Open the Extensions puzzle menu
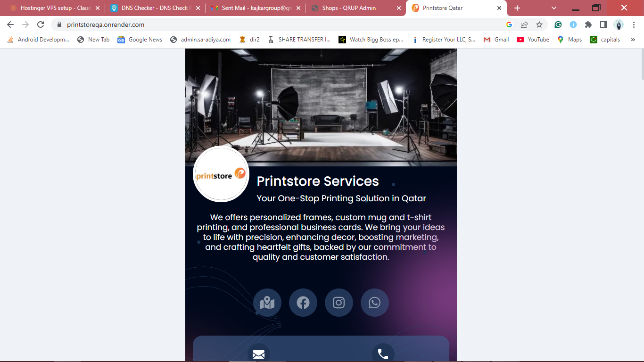 point(588,25)
